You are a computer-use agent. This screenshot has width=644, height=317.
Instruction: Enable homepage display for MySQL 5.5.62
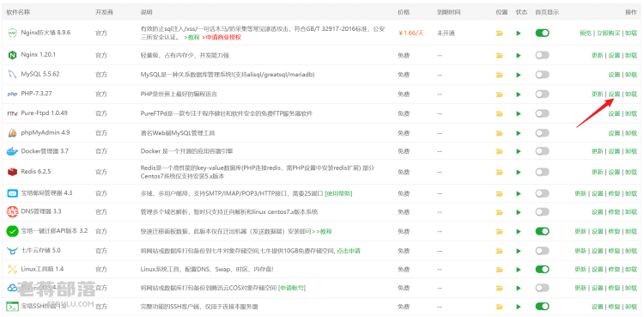tap(542, 75)
